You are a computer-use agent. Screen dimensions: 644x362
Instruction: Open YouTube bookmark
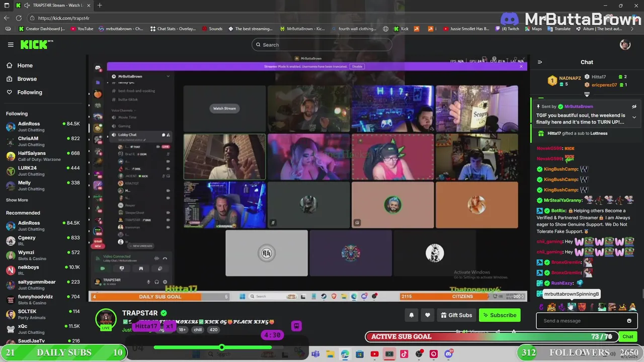coord(82,29)
